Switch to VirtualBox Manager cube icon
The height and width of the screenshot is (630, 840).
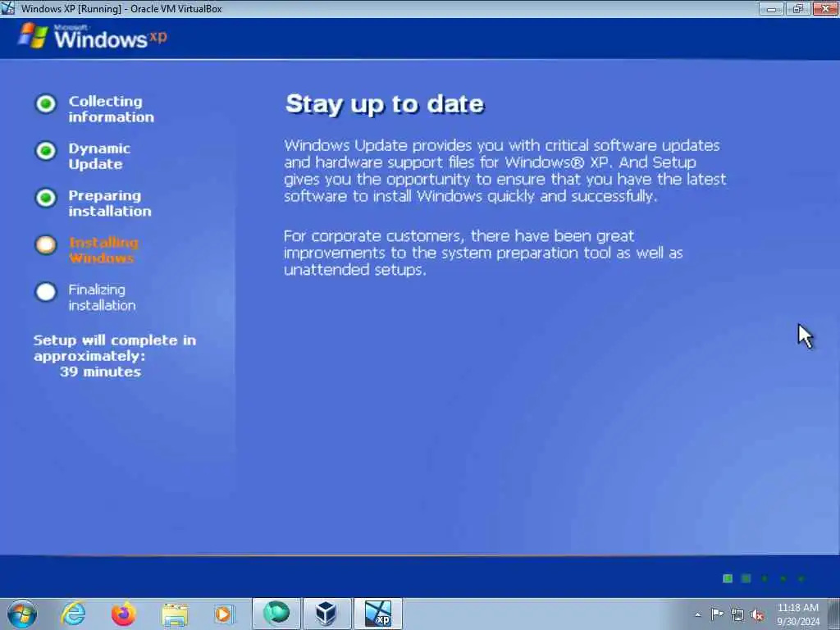pyautogui.click(x=326, y=614)
